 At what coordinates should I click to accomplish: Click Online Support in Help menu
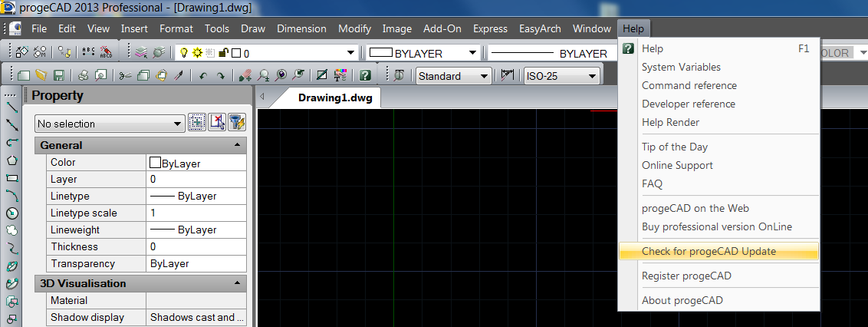pyautogui.click(x=677, y=165)
